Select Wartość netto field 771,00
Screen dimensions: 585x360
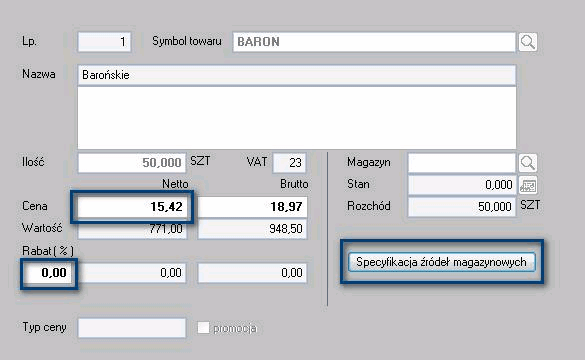(x=132, y=229)
